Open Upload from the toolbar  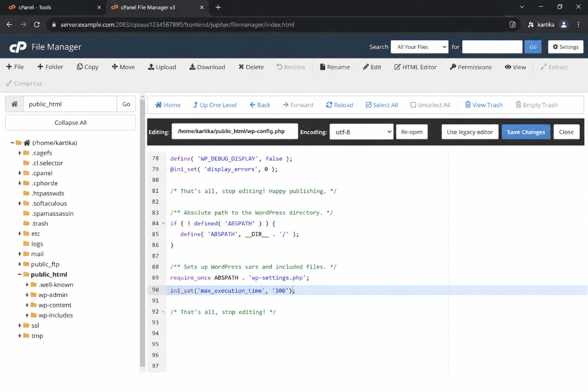[162, 67]
